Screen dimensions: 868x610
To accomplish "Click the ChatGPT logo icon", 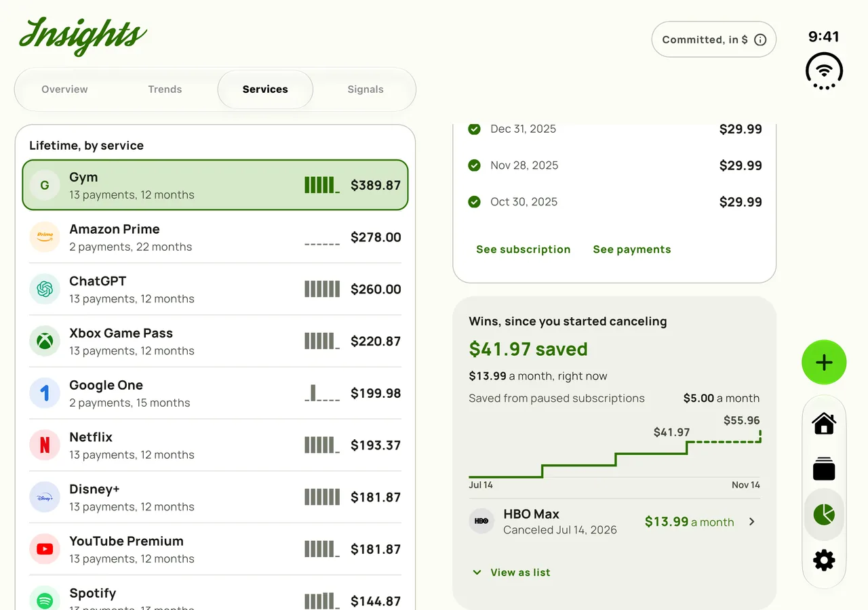I will (45, 289).
